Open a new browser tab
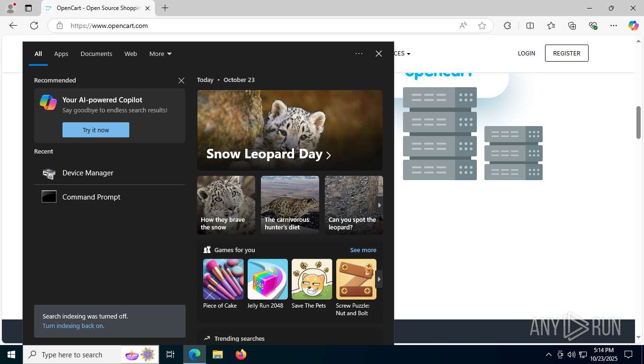The image size is (644, 364). tap(165, 8)
